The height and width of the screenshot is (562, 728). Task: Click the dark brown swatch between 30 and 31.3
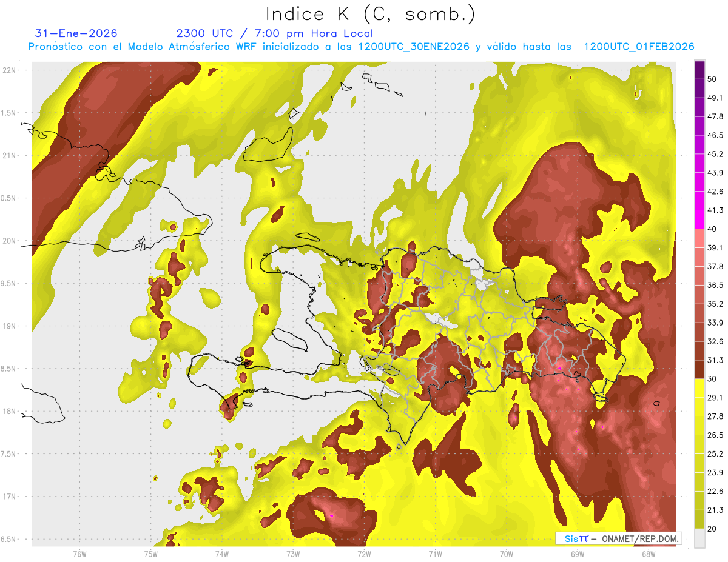[x=700, y=370]
